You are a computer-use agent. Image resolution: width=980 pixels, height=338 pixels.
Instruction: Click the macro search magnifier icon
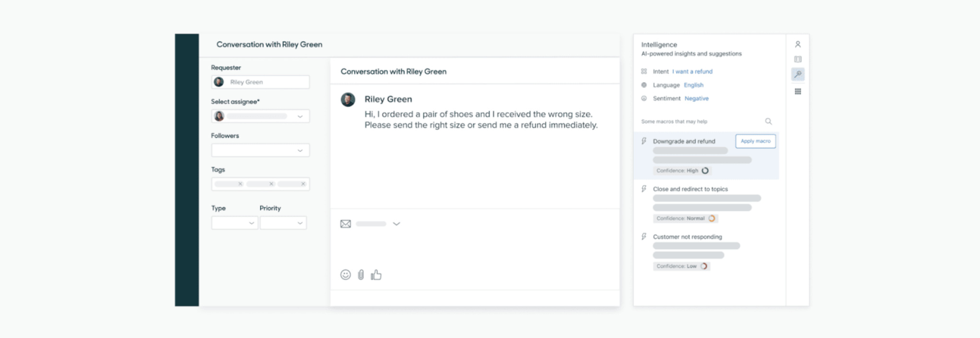pyautogui.click(x=769, y=121)
